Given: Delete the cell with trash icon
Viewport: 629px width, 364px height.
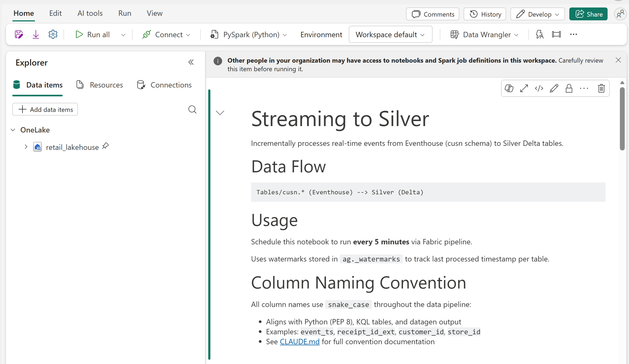Looking at the screenshot, I should pos(601,88).
